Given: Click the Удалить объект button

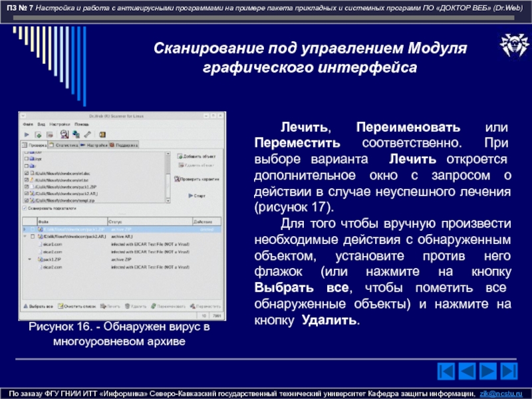Looking at the screenshot, I should (x=196, y=165).
